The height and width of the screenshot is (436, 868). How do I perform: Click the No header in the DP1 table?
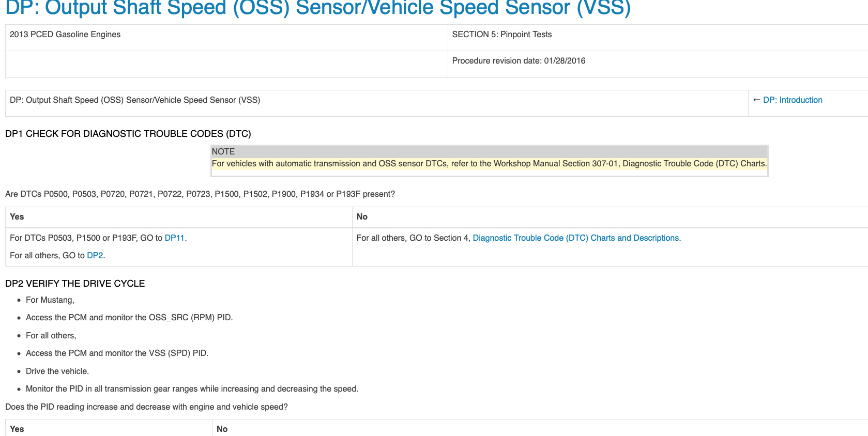pos(362,217)
